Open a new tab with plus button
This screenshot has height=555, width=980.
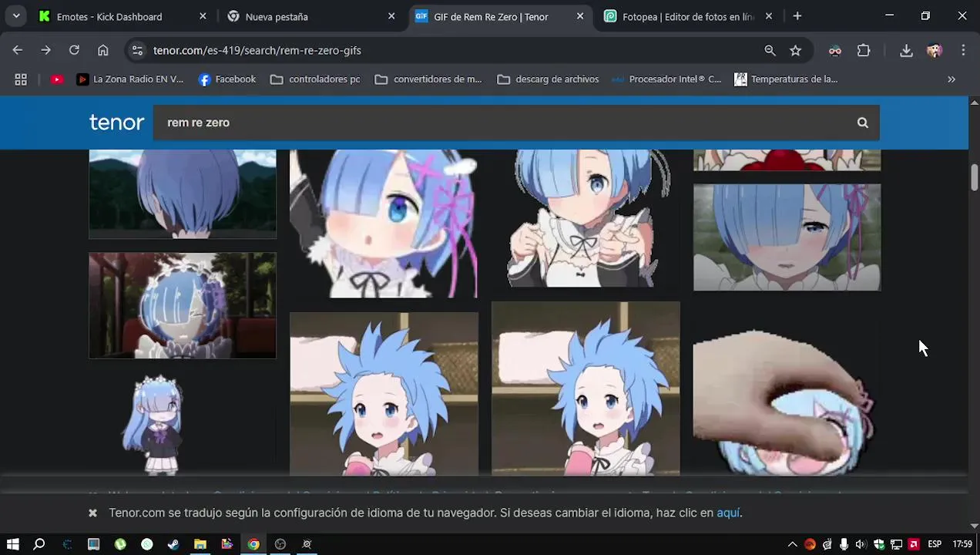point(797,16)
